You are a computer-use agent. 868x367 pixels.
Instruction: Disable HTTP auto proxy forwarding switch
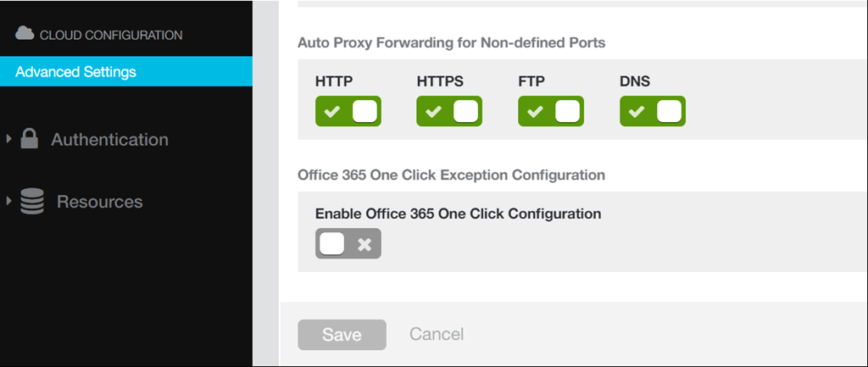(x=348, y=111)
